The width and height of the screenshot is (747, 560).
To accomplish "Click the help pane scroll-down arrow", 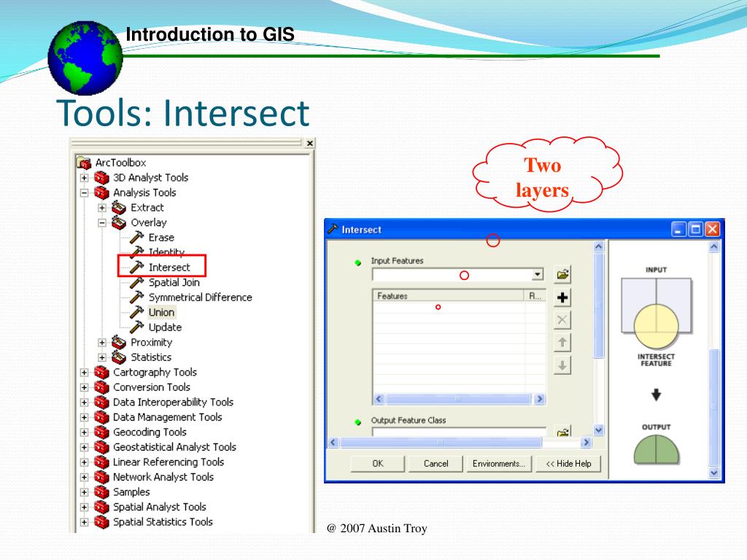I will point(713,472).
